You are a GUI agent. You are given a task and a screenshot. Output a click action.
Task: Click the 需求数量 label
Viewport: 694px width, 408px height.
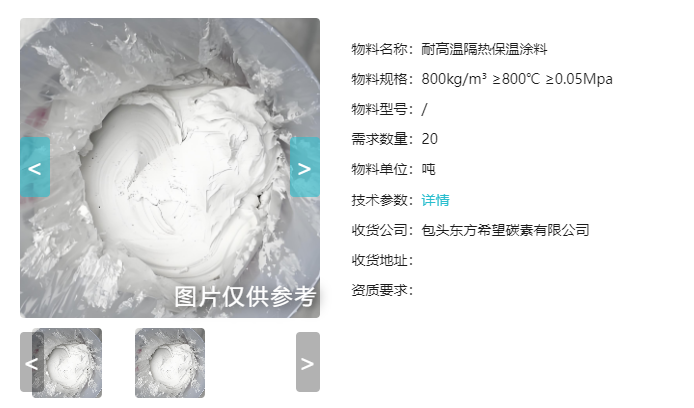[x=382, y=139]
